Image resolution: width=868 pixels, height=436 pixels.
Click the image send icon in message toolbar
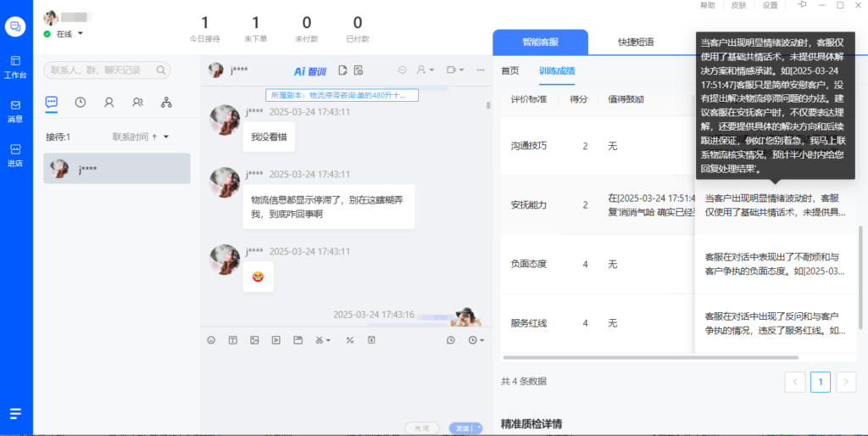click(254, 340)
